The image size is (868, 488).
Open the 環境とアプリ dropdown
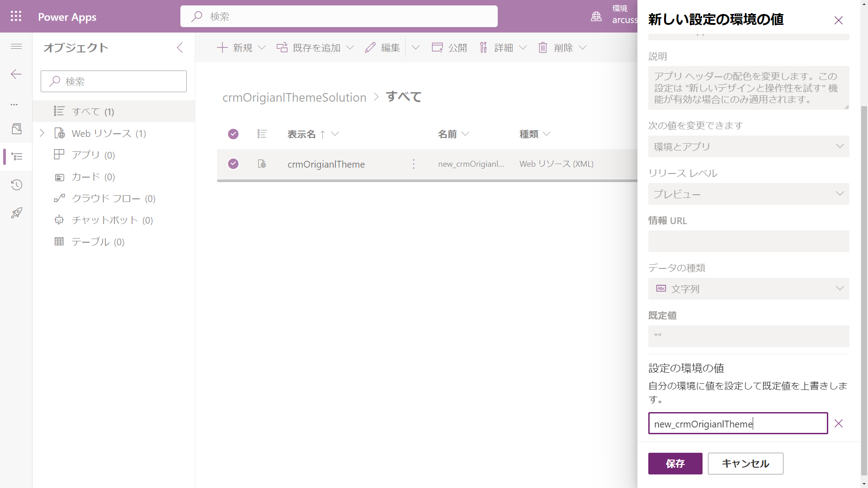coord(749,146)
